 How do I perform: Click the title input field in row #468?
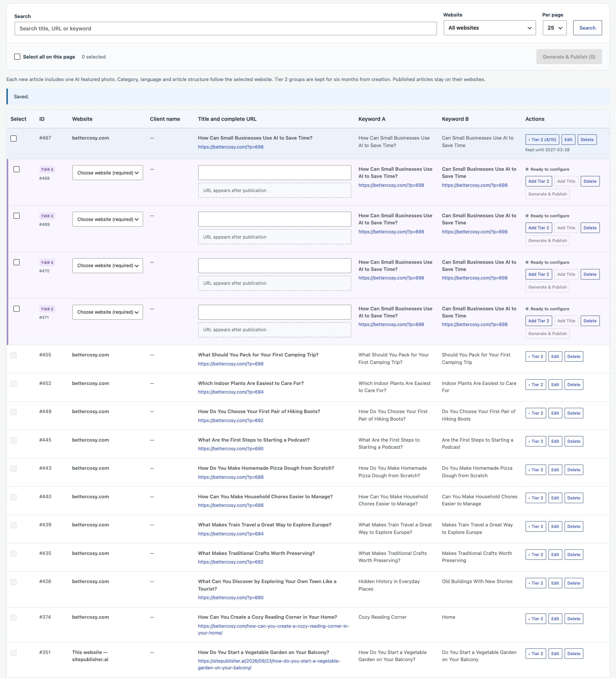(275, 173)
